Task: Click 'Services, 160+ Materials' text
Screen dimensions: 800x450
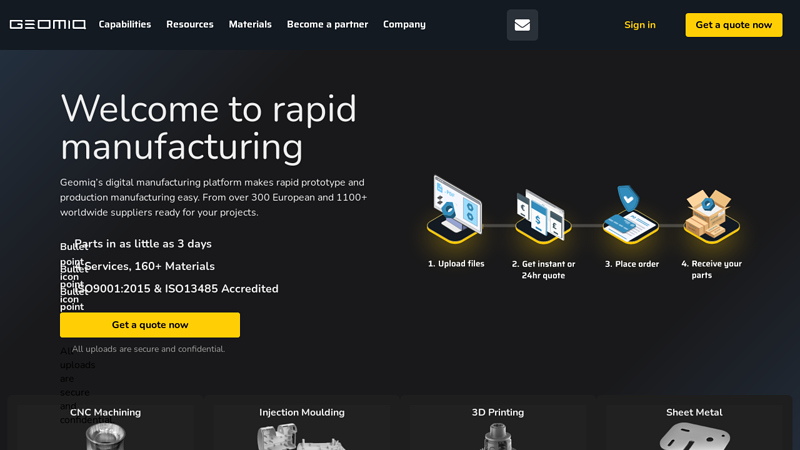Action: 149,266
